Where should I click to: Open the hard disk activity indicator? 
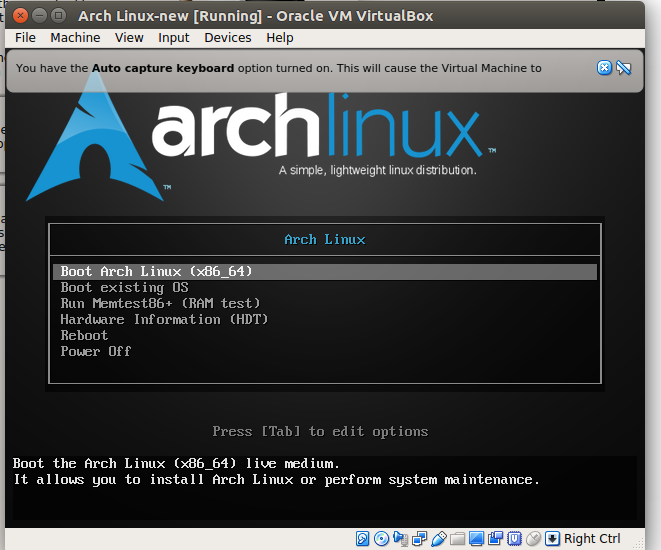pos(363,538)
